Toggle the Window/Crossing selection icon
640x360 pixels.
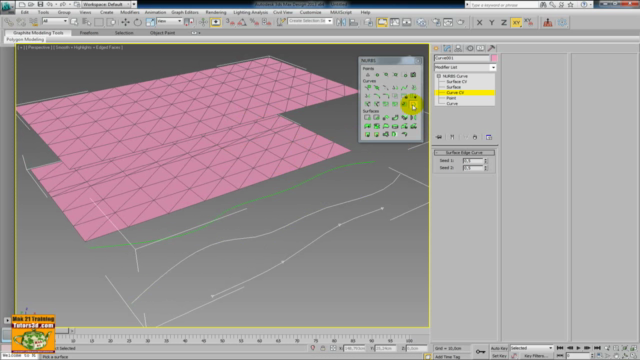click(111, 22)
